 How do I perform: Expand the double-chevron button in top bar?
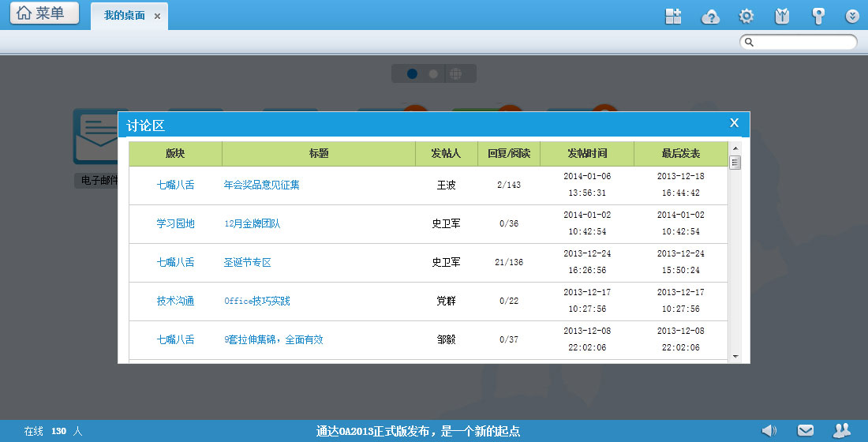(x=852, y=16)
